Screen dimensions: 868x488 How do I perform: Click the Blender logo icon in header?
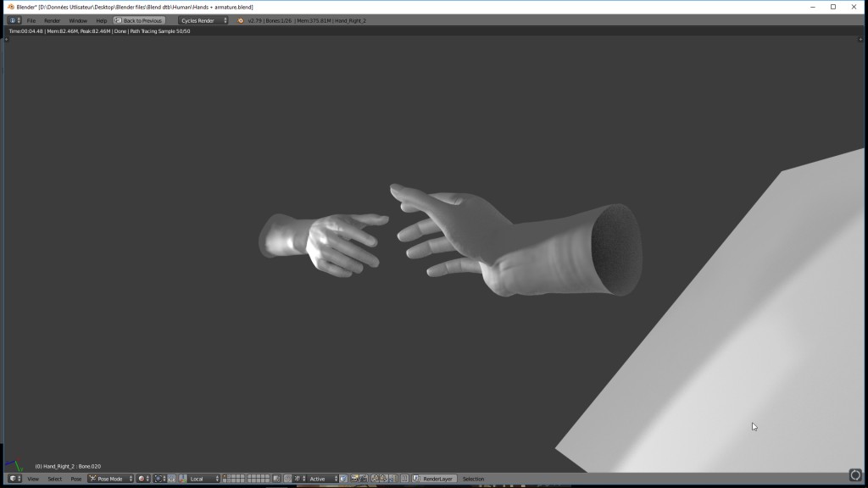(241, 20)
